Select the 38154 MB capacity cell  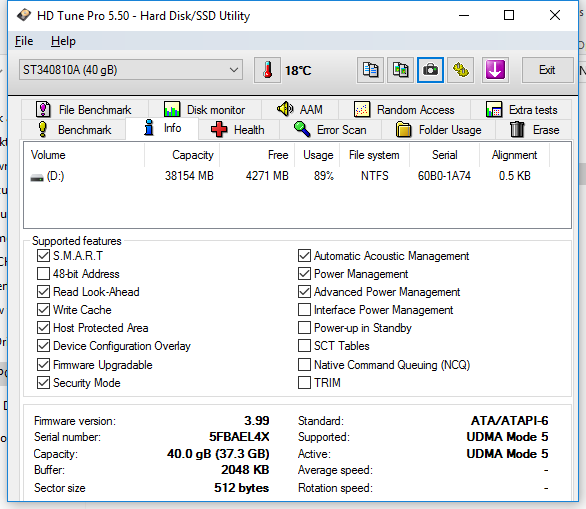click(189, 176)
